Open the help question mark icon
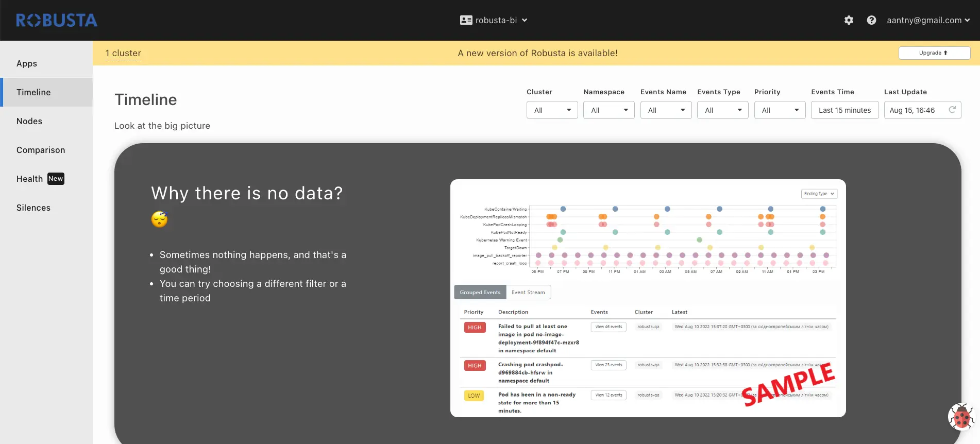Image resolution: width=980 pixels, height=444 pixels. tap(871, 20)
